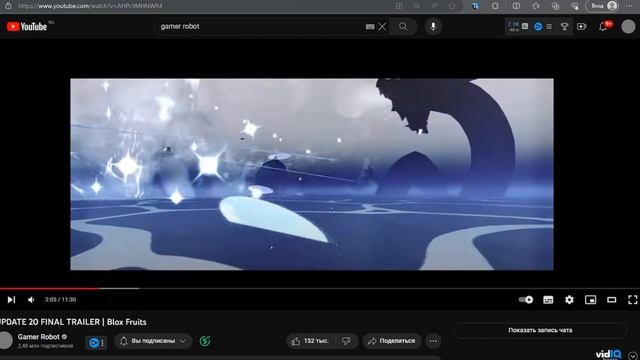
Task: Open the blue vidIQ extension icon in header
Action: click(538, 27)
